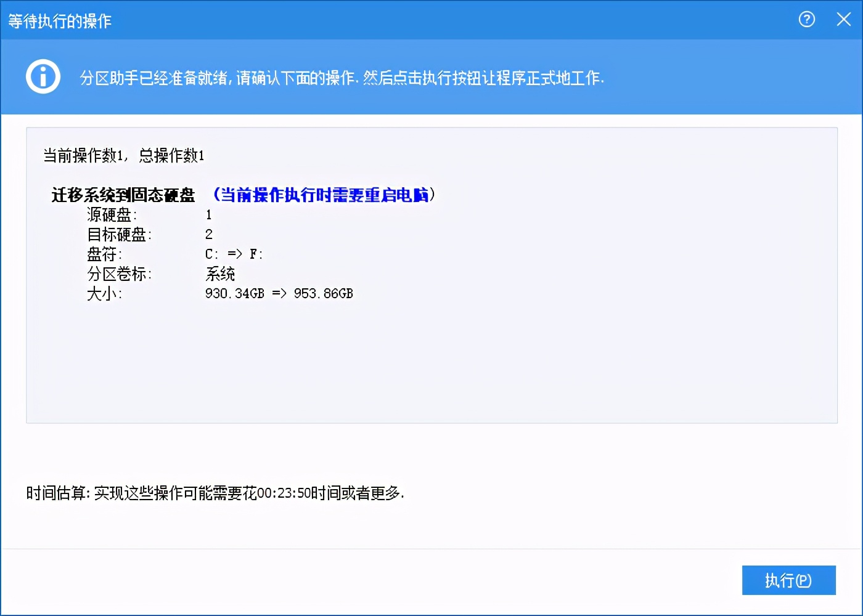Select the 盘符 line C: => F:
Image resolution: width=863 pixels, height=616 pixels.
click(x=234, y=254)
